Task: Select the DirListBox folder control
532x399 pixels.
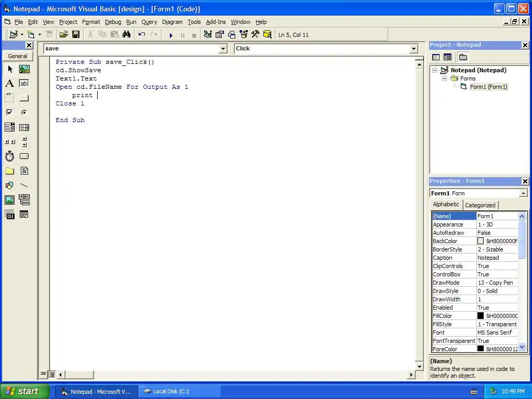Action: [x=10, y=170]
